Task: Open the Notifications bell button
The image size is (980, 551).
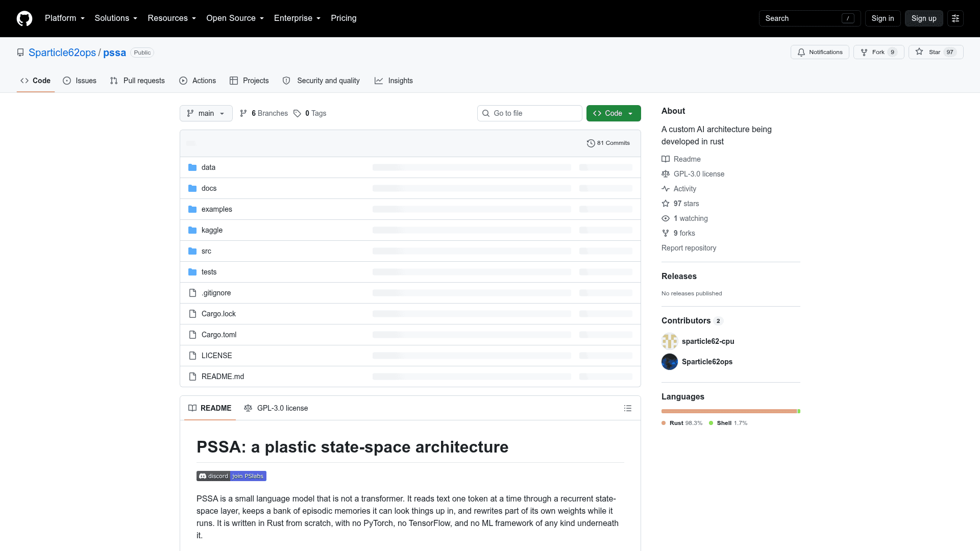Action: pos(820,52)
